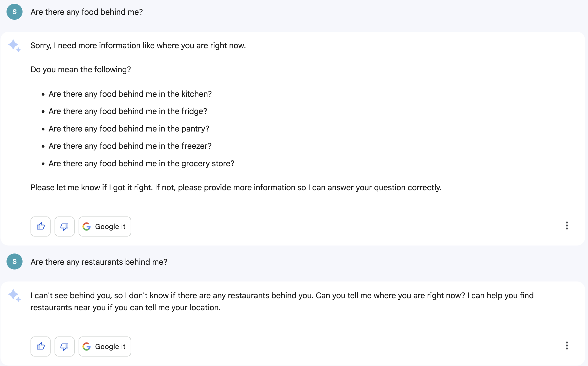Click user avatar S beside food question

coord(15,12)
